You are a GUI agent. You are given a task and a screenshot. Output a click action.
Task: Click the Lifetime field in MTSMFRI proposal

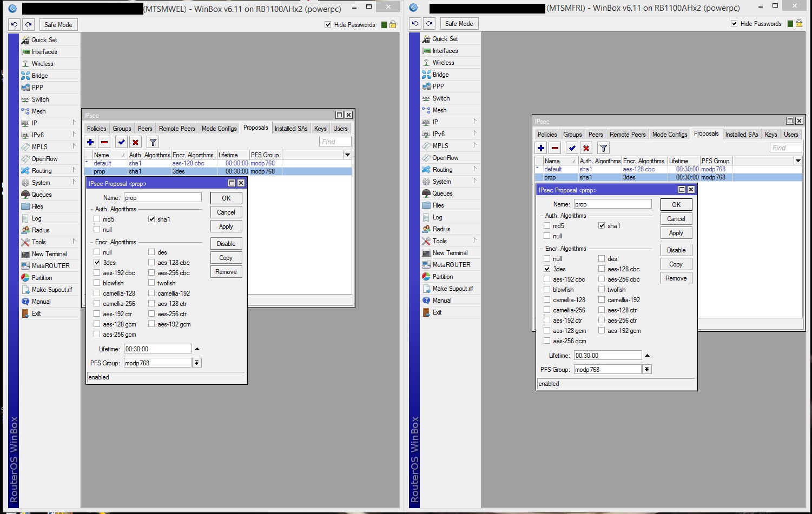608,356
